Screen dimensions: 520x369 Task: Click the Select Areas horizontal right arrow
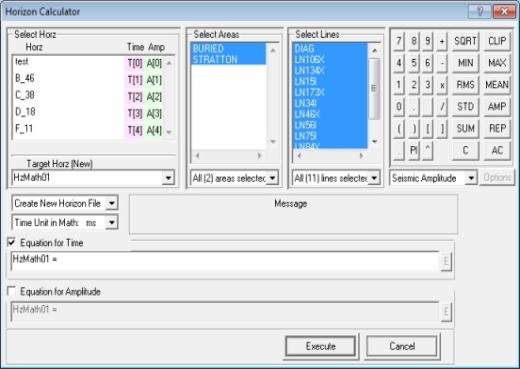259,156
